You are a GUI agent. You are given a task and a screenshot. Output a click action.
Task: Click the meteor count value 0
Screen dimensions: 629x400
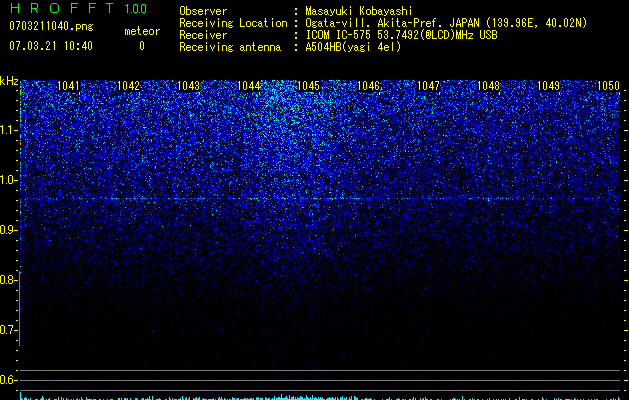tap(142, 46)
